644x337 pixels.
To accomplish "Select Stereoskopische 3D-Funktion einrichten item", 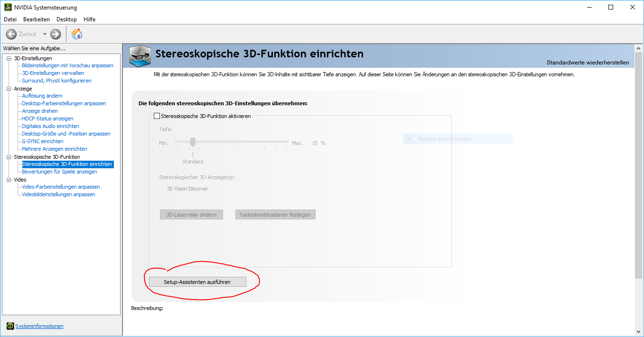I will pyautogui.click(x=67, y=164).
